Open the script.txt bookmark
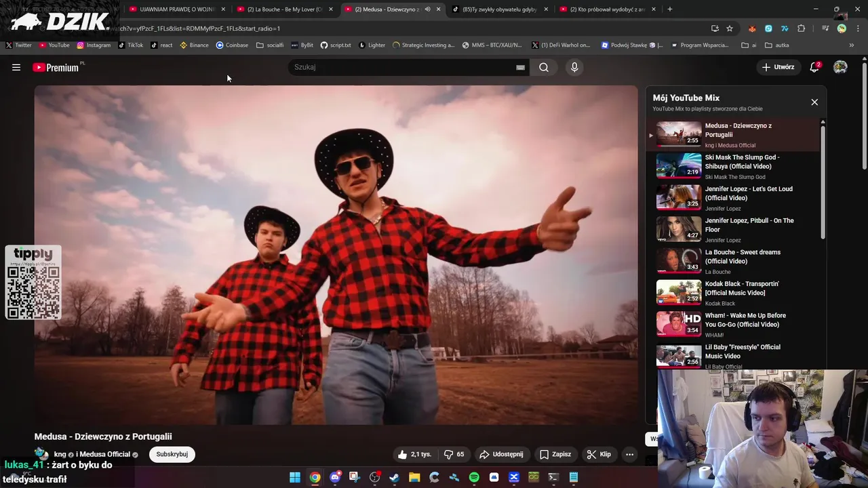The width and height of the screenshot is (868, 488). 336,45
